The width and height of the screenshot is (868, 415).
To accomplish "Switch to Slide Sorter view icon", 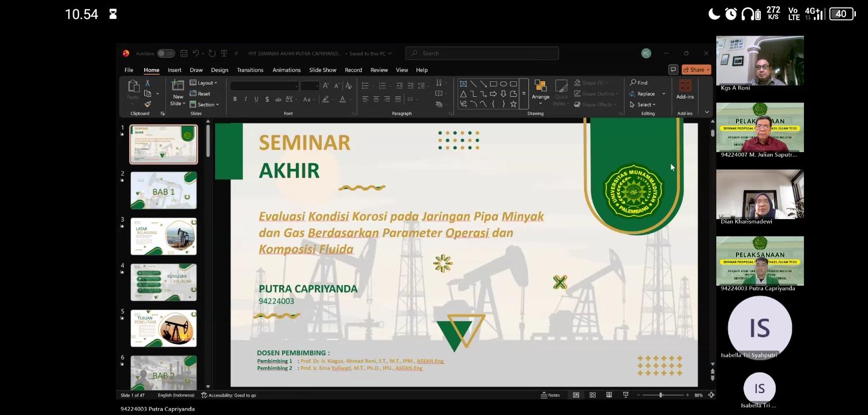I will click(x=592, y=395).
